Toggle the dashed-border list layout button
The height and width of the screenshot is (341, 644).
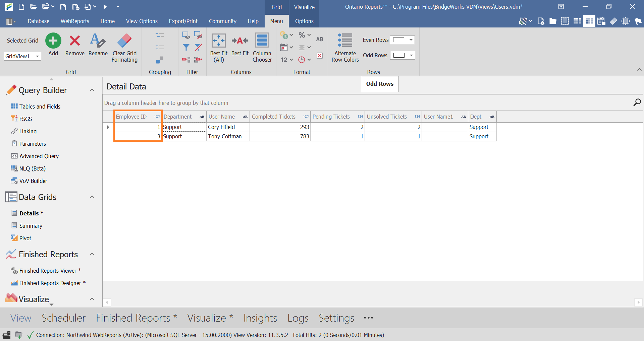point(565,21)
